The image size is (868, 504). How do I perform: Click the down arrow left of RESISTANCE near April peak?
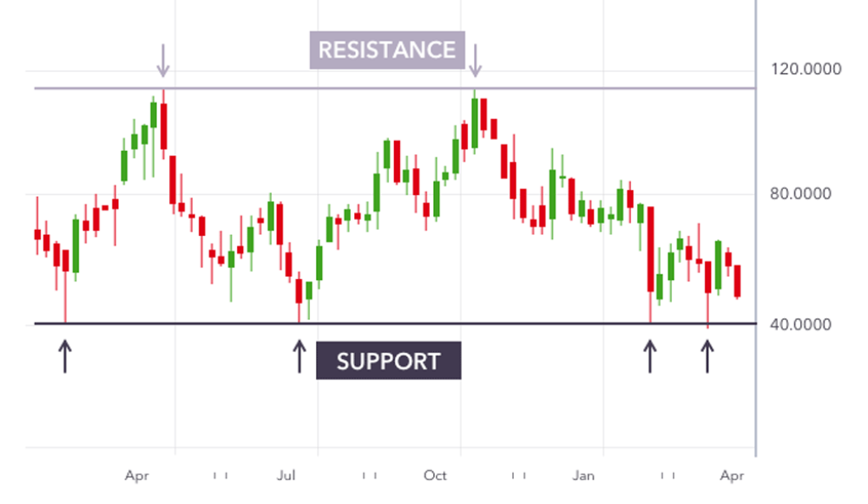163,60
